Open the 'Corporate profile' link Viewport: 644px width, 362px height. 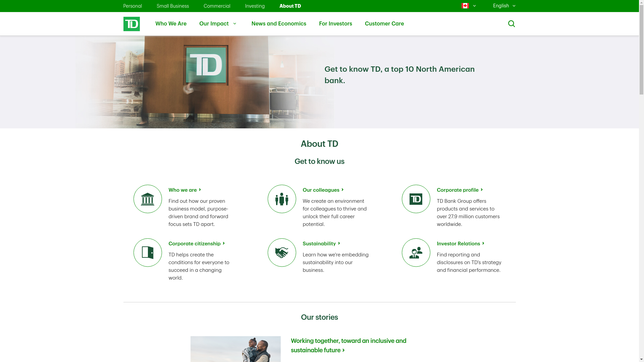(x=460, y=190)
